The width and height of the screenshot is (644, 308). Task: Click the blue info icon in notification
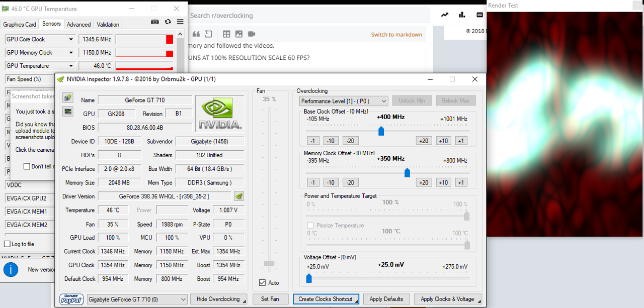click(x=11, y=269)
